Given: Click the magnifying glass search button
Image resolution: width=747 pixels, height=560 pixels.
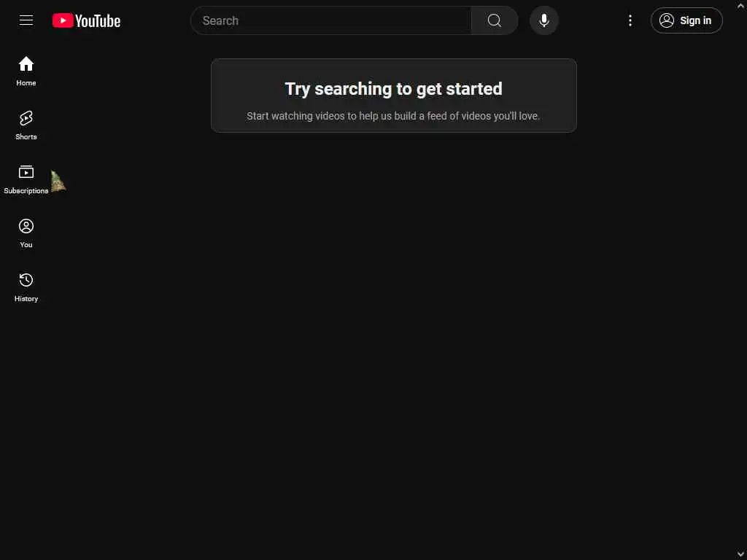Looking at the screenshot, I should click(495, 20).
